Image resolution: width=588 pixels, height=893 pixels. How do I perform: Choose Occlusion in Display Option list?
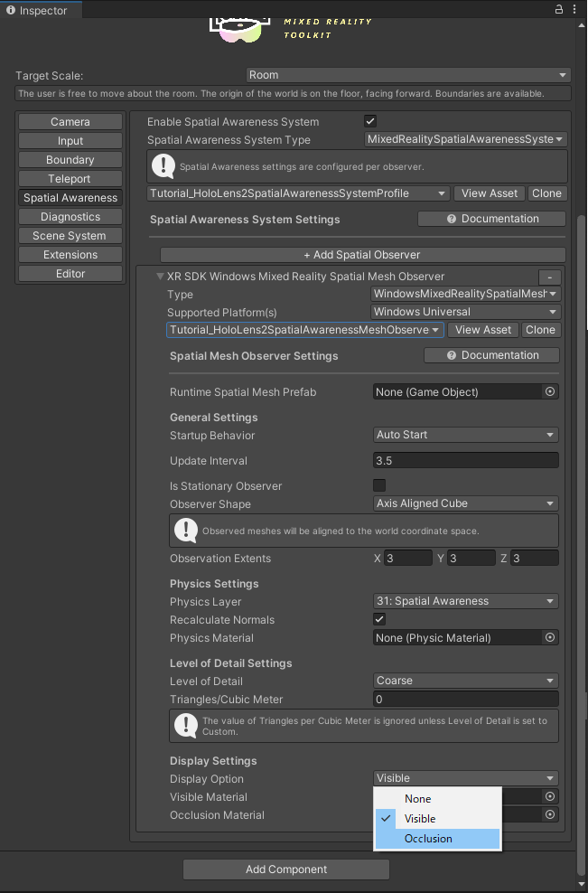(x=437, y=839)
